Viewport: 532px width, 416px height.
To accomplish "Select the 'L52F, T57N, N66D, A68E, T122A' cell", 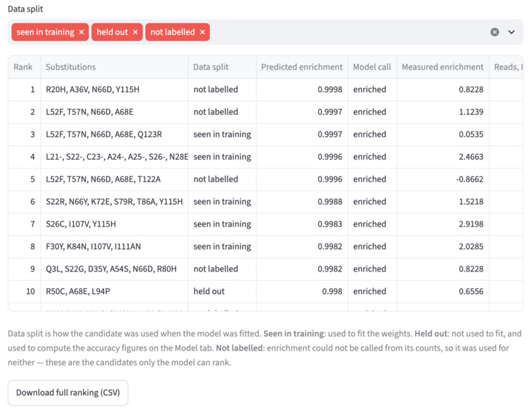I will 115,179.
